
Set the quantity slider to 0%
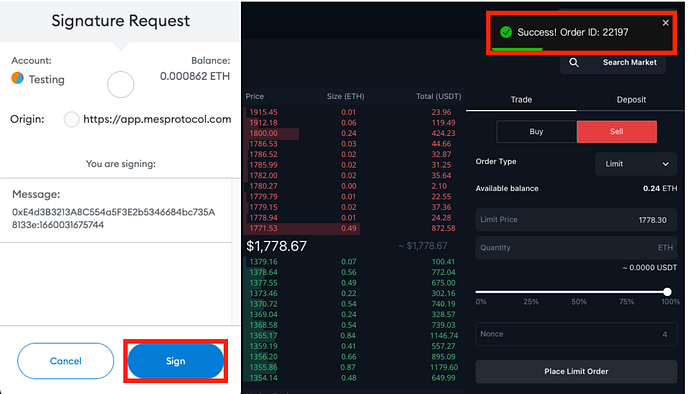(481, 302)
